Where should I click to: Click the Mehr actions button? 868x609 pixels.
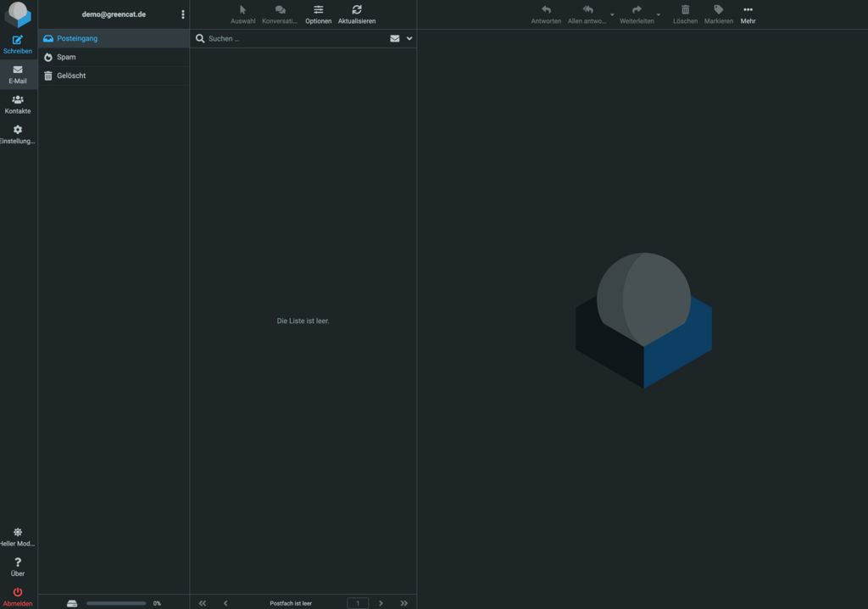click(748, 14)
